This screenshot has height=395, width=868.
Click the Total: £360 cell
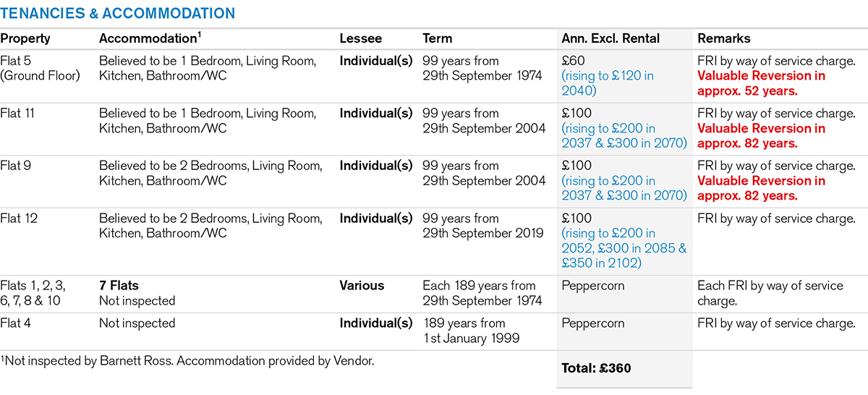tap(596, 368)
